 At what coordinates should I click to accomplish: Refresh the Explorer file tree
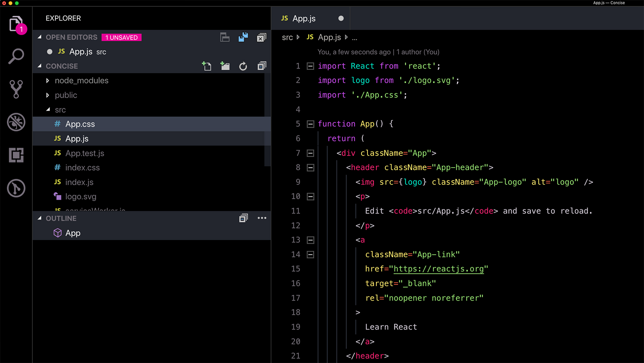click(x=243, y=66)
